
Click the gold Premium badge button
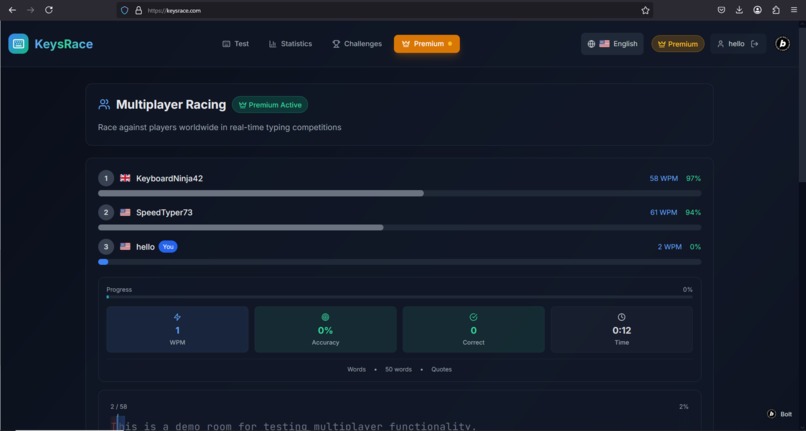point(677,44)
